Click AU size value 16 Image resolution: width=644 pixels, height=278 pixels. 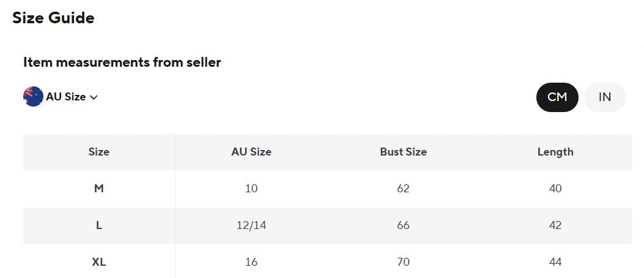pyautogui.click(x=251, y=262)
